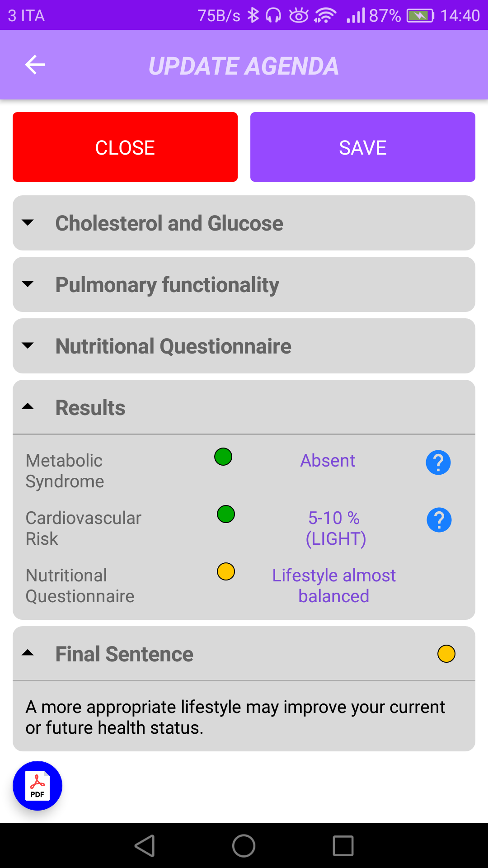Expand the Nutritional Questionnaire section

244,346
